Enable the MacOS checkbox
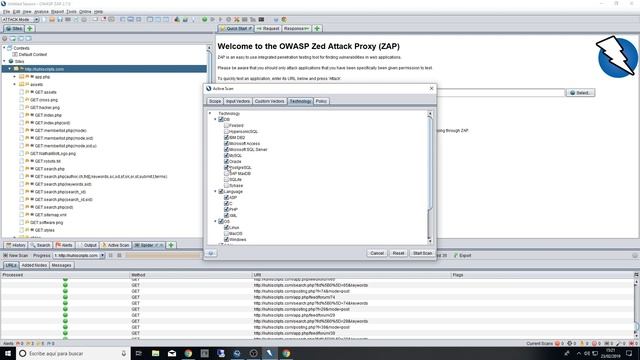 pyautogui.click(x=227, y=233)
